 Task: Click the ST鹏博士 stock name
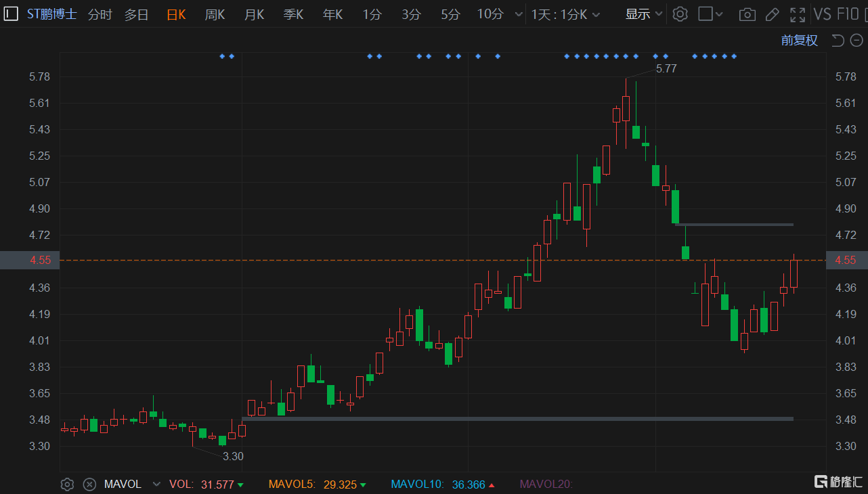tap(52, 14)
